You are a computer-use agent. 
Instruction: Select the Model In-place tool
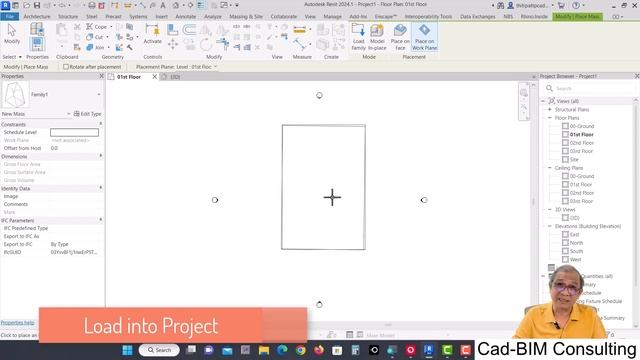[377, 37]
